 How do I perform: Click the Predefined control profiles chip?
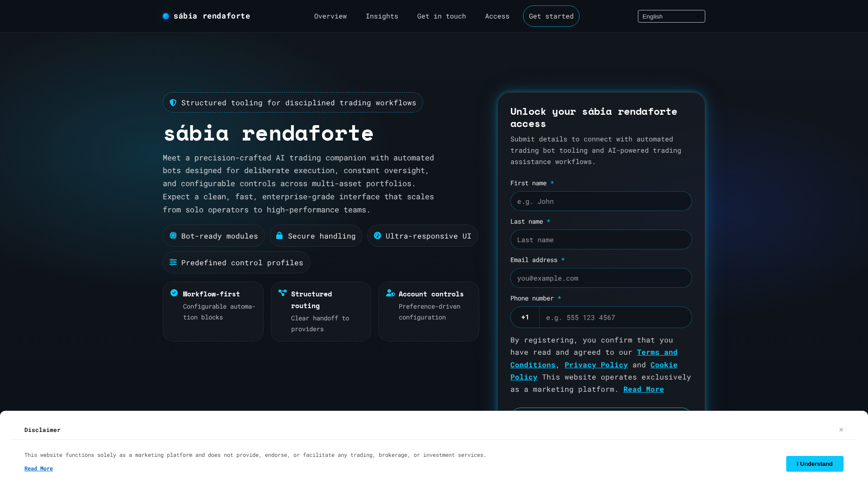236,263
